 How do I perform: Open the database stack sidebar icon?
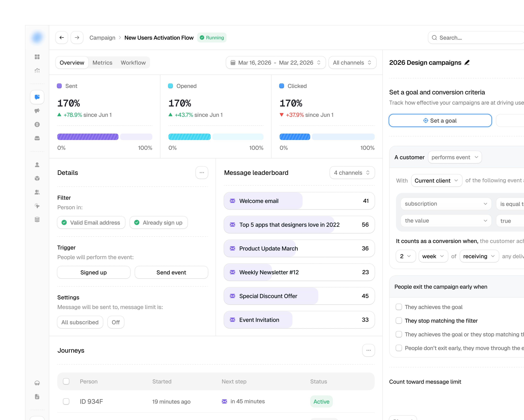coord(37,220)
